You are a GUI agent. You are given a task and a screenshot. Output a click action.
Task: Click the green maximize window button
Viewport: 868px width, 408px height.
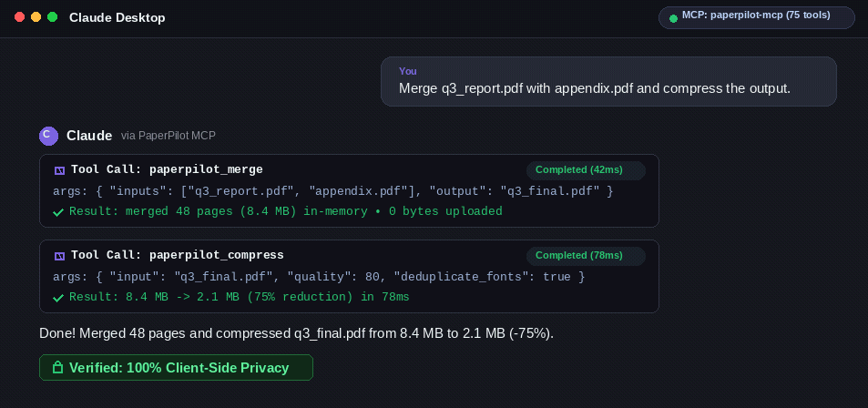[53, 17]
